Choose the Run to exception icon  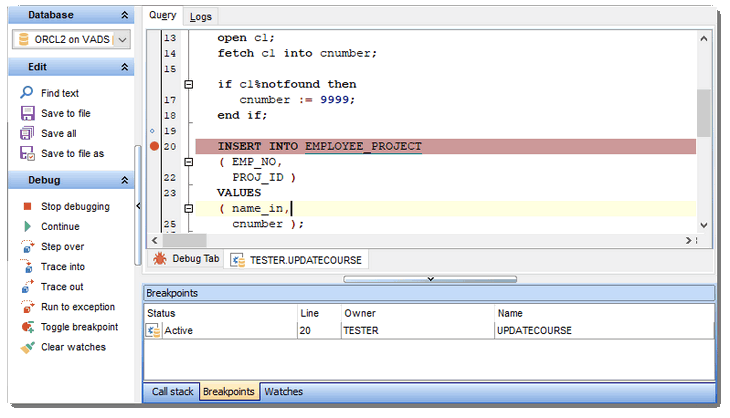click(x=28, y=307)
